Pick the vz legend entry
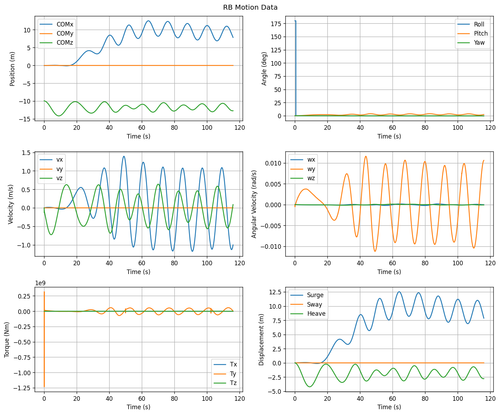The width and height of the screenshot is (500, 415). (51, 178)
